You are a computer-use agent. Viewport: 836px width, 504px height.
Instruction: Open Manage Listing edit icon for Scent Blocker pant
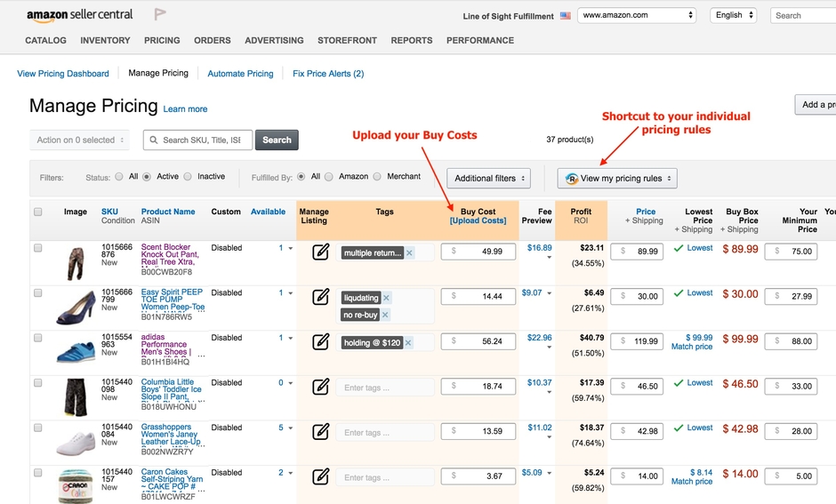[x=320, y=252]
